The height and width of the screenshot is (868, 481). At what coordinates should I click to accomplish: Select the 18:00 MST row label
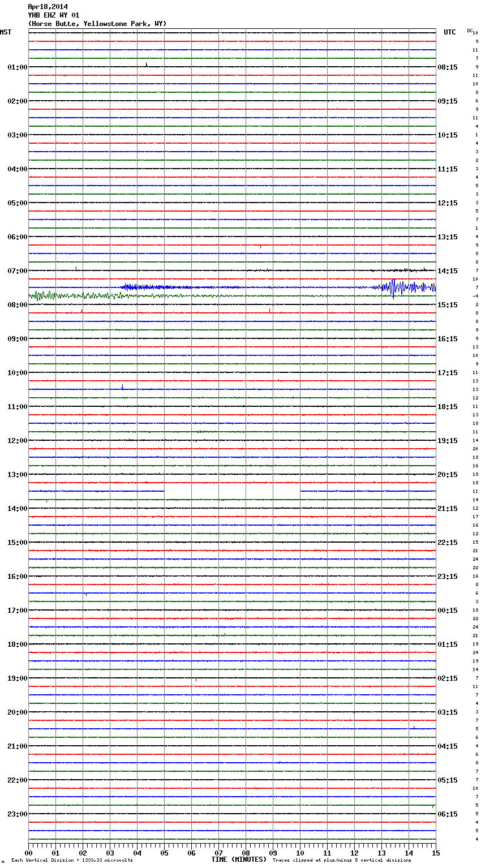point(17,644)
